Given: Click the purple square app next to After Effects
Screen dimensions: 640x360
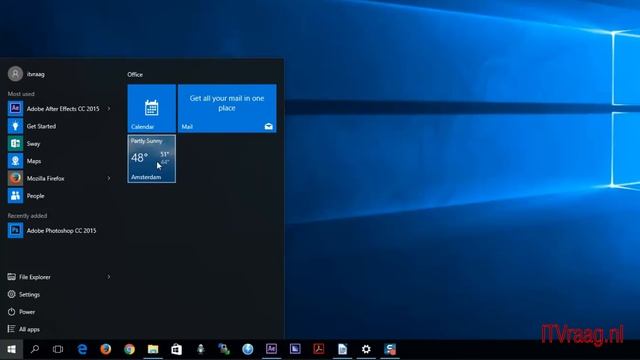Looking at the screenshot, I should click(295, 349).
